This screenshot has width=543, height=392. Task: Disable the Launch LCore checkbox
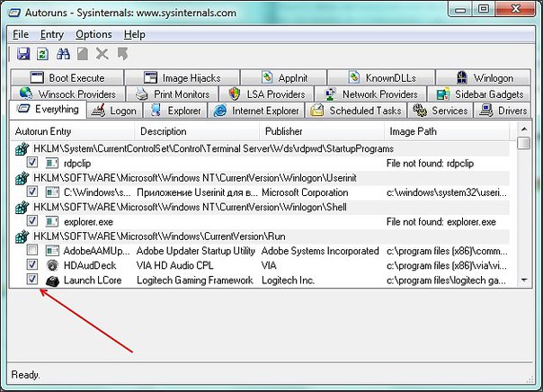coord(31,279)
